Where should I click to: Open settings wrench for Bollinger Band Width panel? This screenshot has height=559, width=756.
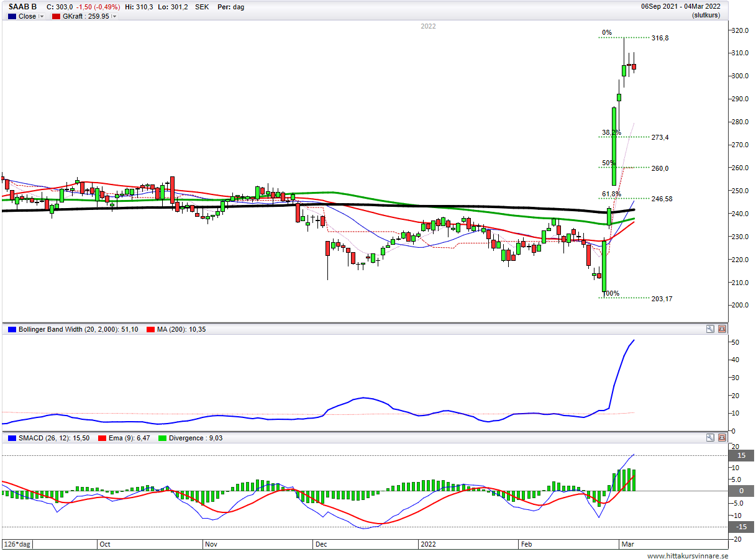[x=710, y=329]
